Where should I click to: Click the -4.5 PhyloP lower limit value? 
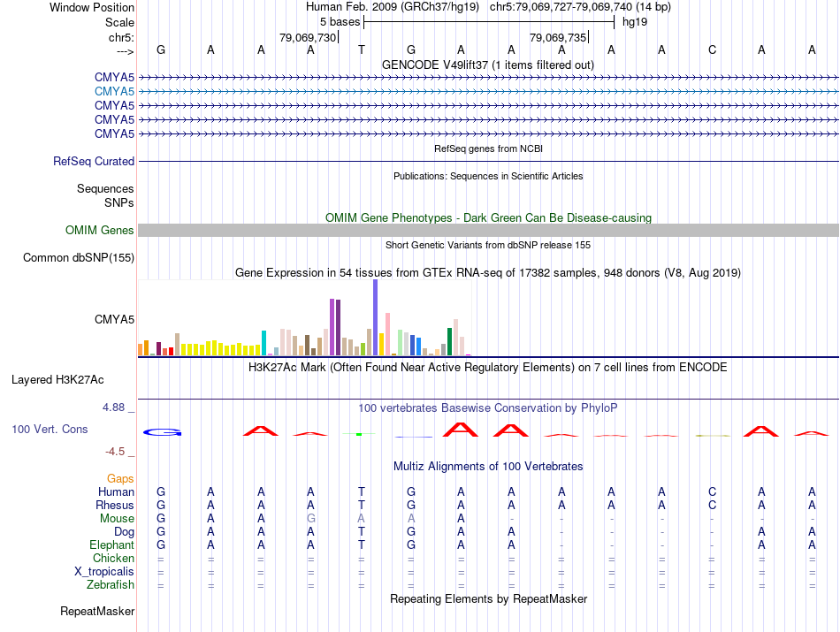115,452
